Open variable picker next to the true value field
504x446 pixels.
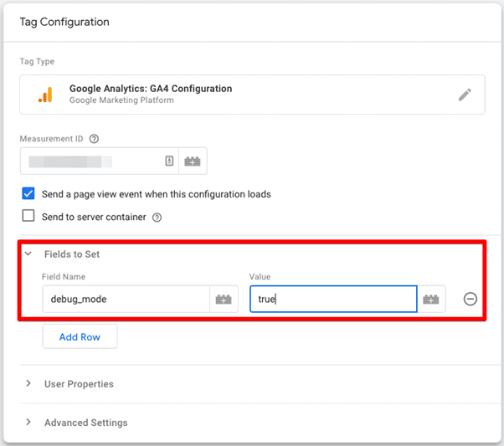pyautogui.click(x=431, y=300)
